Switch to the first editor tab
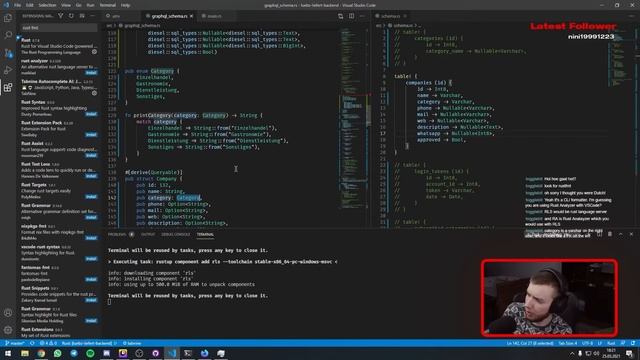This screenshot has height=360, width=640. (x=122, y=16)
